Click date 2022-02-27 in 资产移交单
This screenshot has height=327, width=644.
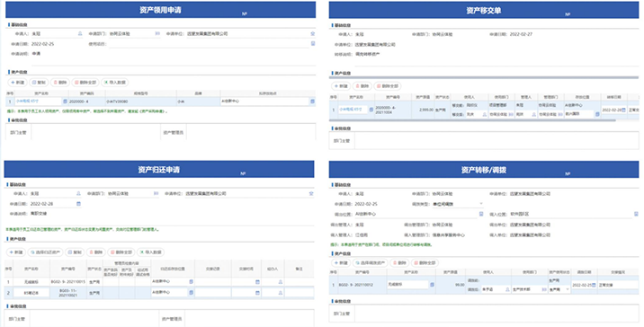[521, 34]
